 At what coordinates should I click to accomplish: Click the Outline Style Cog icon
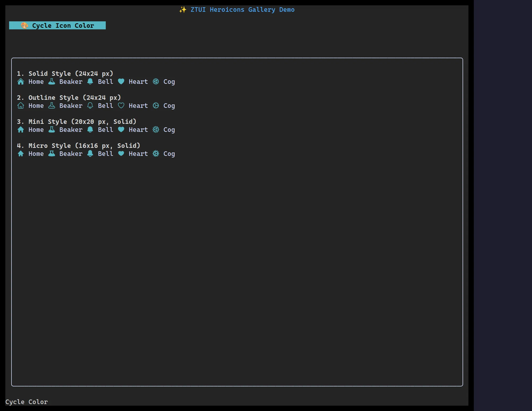coord(156,105)
